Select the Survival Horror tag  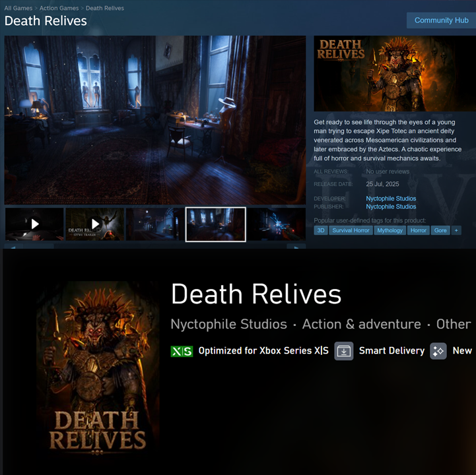point(351,230)
